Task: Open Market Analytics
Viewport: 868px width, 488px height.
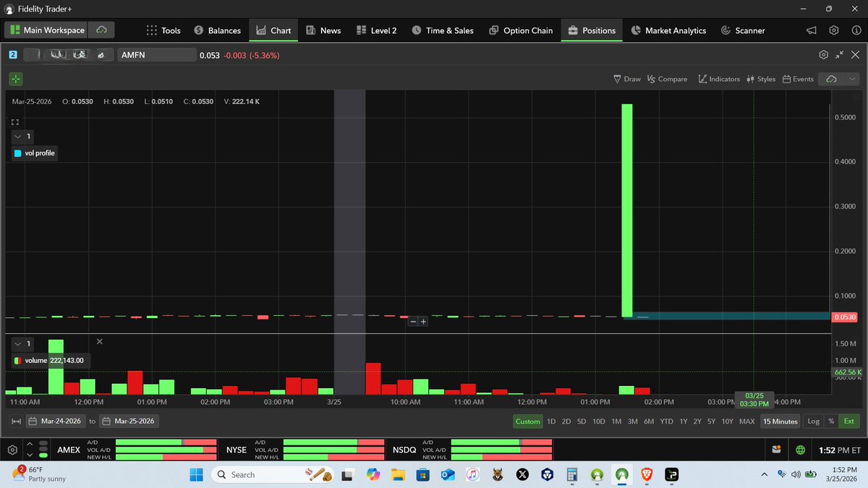Action: pyautogui.click(x=668, y=30)
